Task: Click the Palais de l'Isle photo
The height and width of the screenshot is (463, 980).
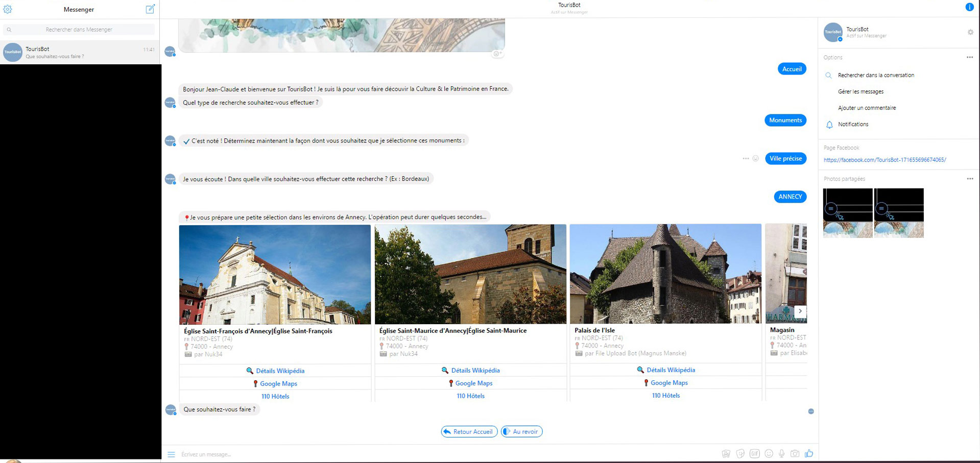Action: click(665, 274)
